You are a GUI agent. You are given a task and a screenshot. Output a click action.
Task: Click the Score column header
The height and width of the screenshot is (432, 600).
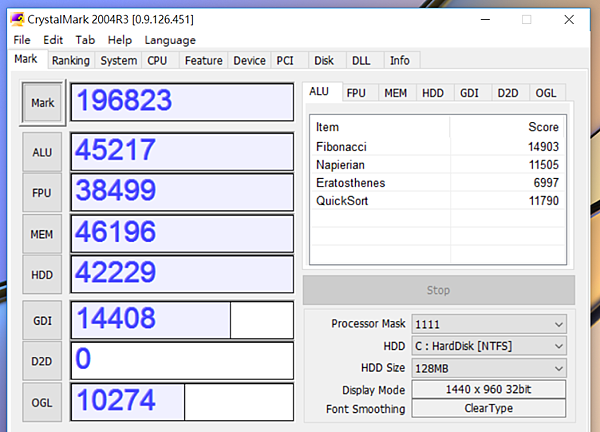tap(507, 127)
